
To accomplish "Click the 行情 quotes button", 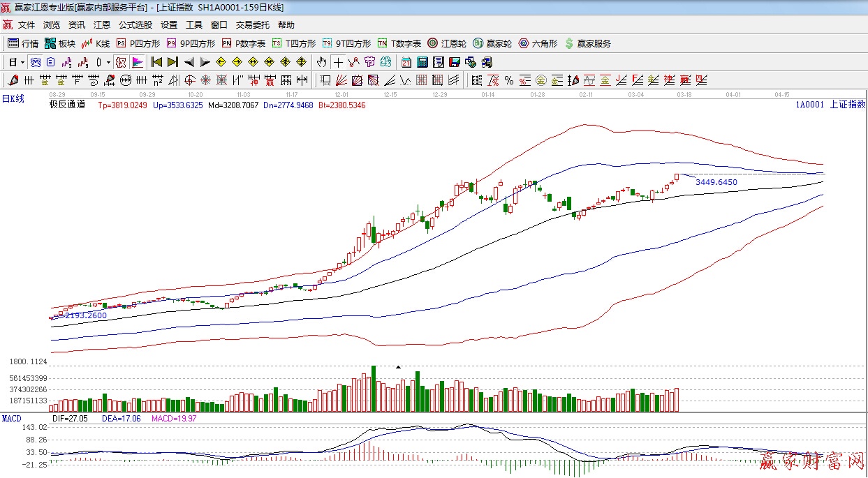I will 23,43.
